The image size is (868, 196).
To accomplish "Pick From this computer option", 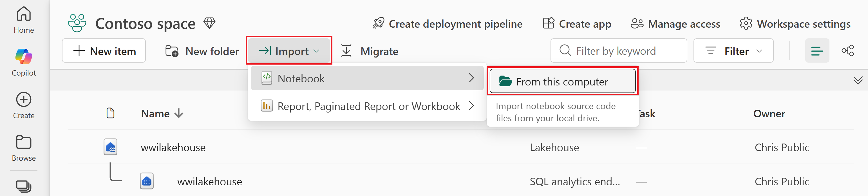I will (562, 81).
